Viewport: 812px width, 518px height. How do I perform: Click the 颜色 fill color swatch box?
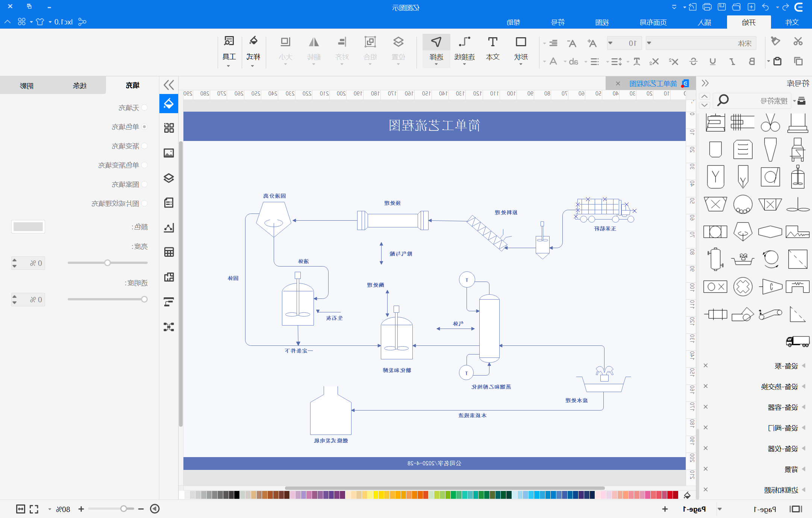(x=28, y=227)
